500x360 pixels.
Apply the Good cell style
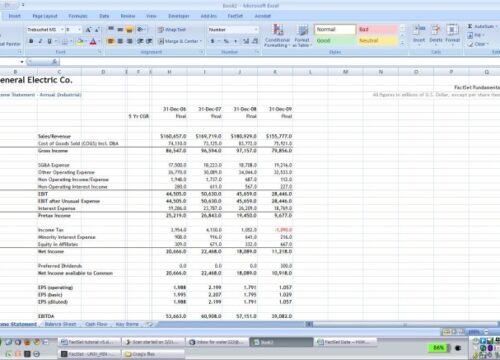point(335,41)
